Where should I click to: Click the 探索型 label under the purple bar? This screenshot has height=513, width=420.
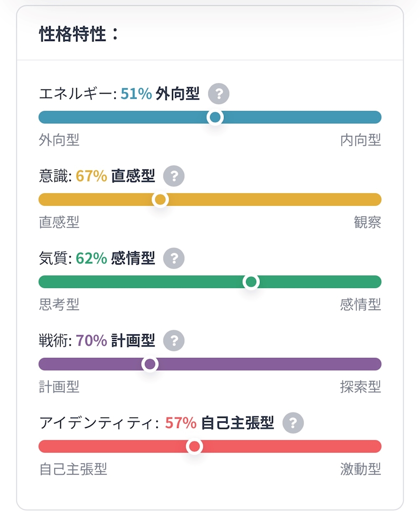360,386
